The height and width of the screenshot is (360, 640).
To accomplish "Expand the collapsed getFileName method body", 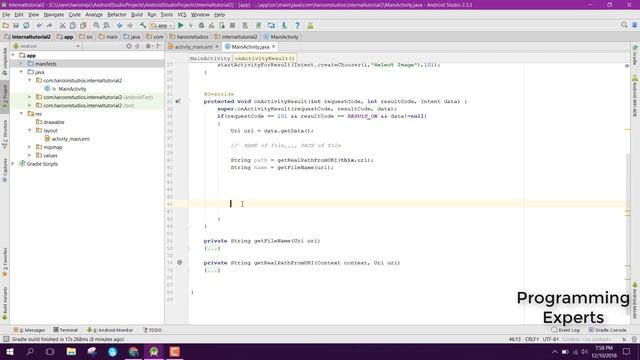I will pos(212,248).
